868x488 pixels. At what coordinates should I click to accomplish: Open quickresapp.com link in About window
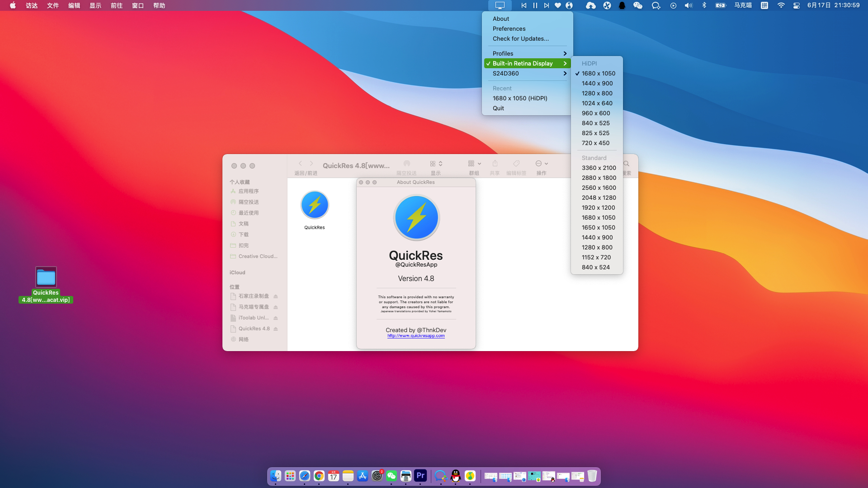pos(416,336)
